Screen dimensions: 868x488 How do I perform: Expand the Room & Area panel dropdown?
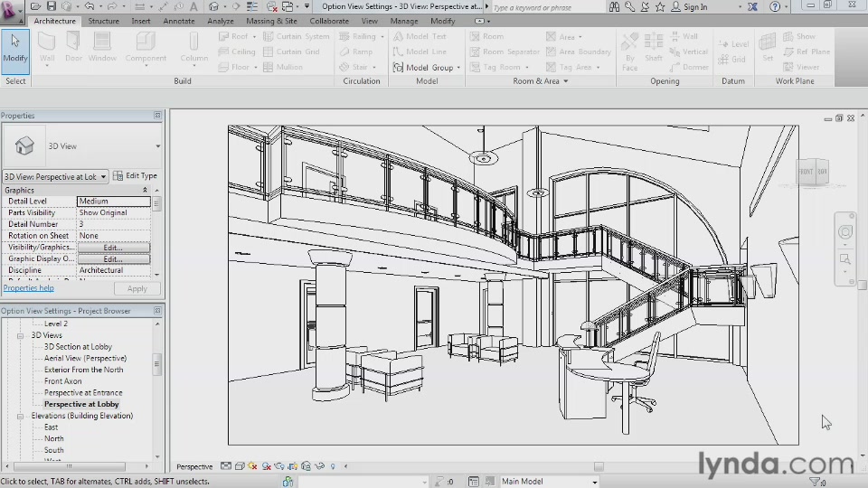coord(566,81)
